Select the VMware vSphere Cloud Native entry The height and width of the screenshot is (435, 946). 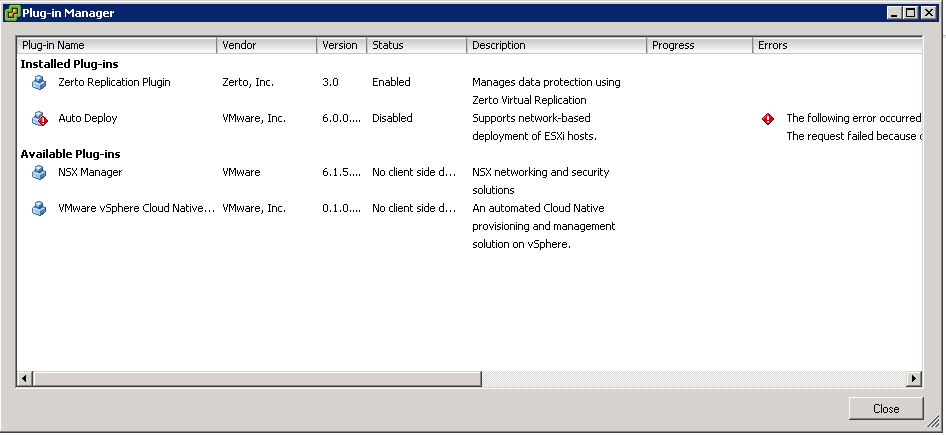pyautogui.click(x=136, y=208)
